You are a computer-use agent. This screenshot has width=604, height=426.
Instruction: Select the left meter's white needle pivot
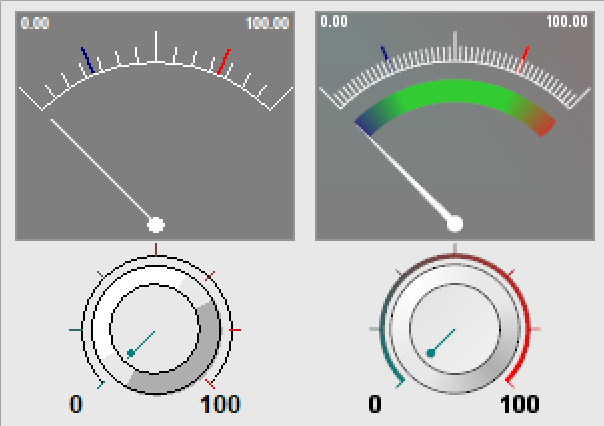coord(156,223)
